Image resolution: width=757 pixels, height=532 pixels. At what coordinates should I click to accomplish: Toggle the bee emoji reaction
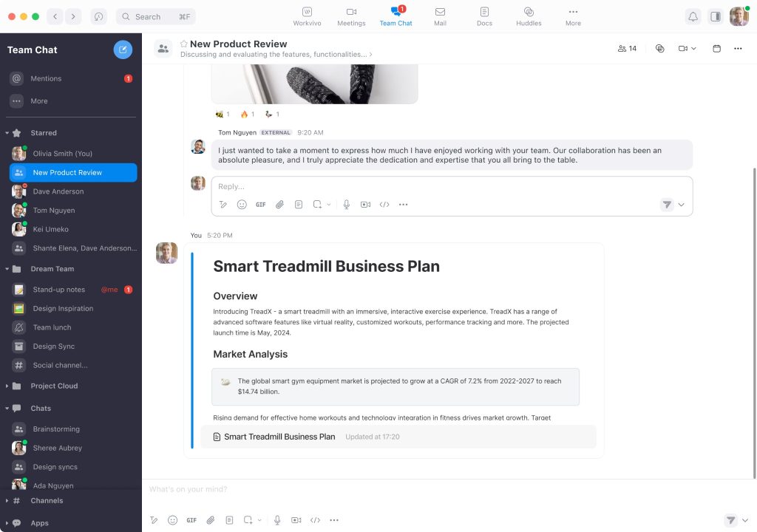(223, 115)
